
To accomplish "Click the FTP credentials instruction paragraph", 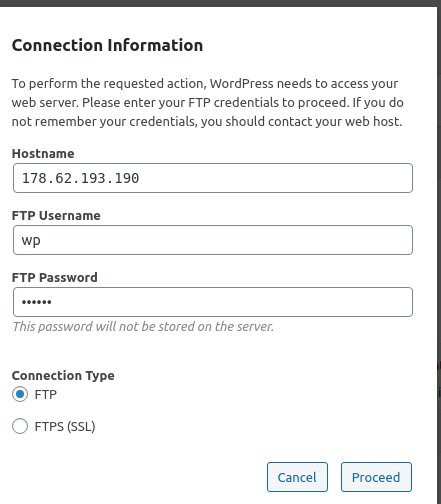I will 207,102.
